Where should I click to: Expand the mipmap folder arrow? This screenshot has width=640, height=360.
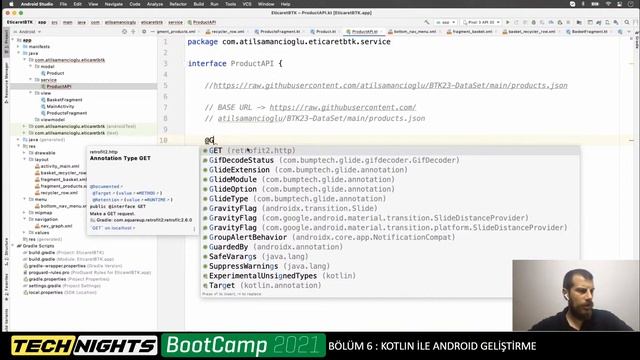pos(24,212)
